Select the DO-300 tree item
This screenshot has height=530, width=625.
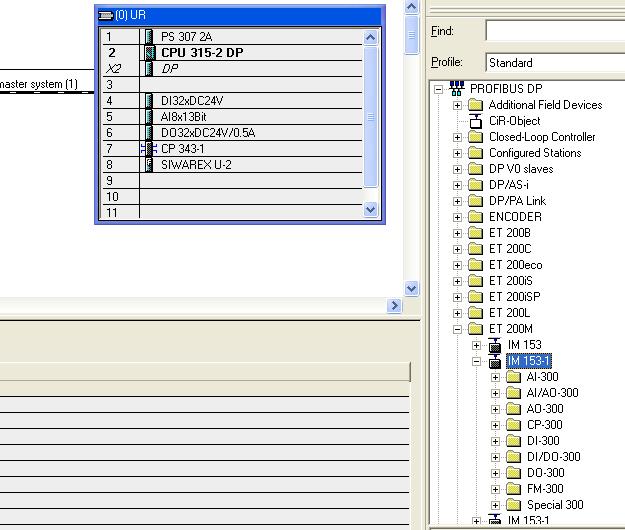coord(546,473)
